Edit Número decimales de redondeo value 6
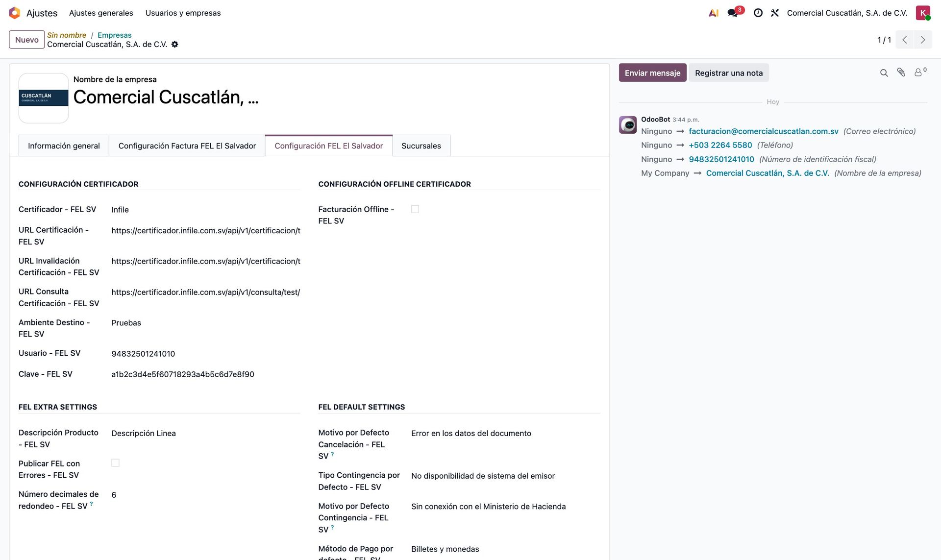This screenshot has width=941, height=560. (x=206, y=495)
